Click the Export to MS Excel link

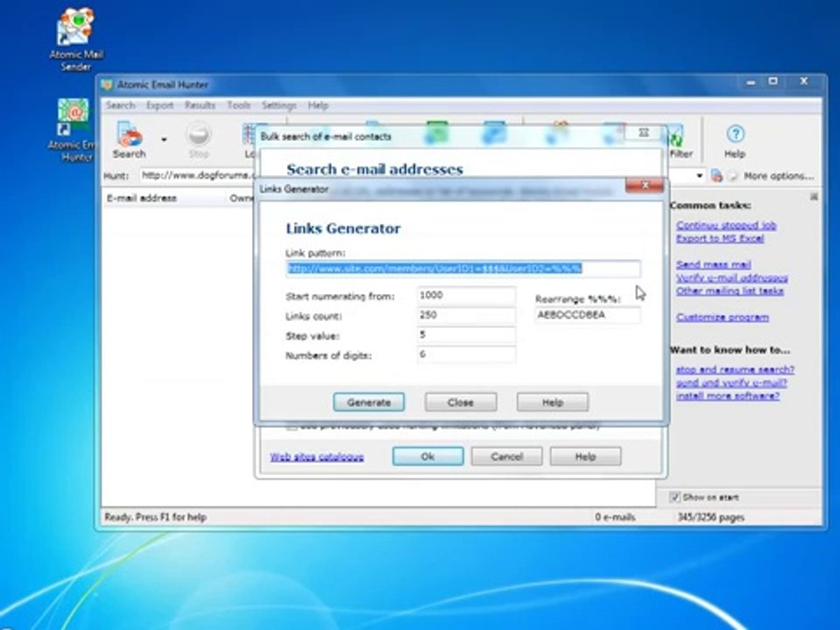[719, 238]
